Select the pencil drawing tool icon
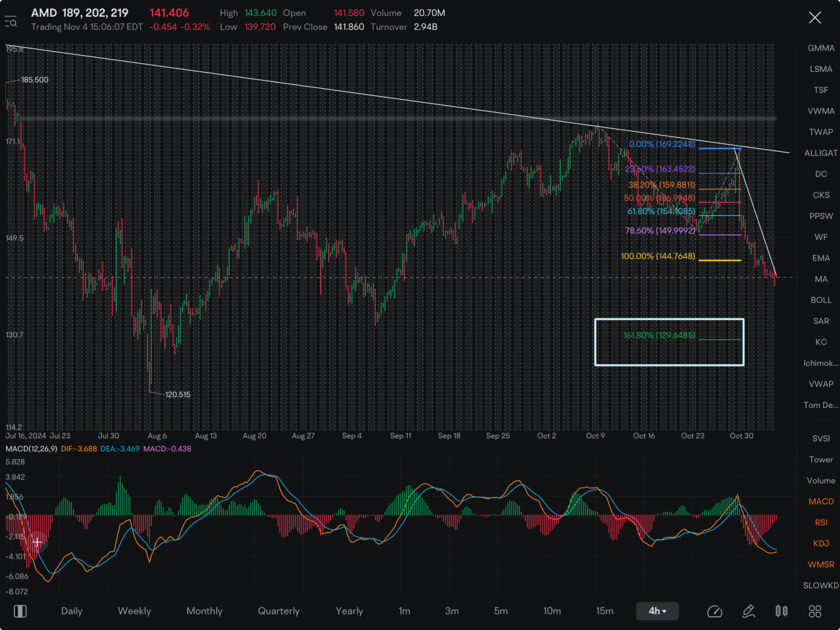The width and height of the screenshot is (840, 630). click(749, 611)
